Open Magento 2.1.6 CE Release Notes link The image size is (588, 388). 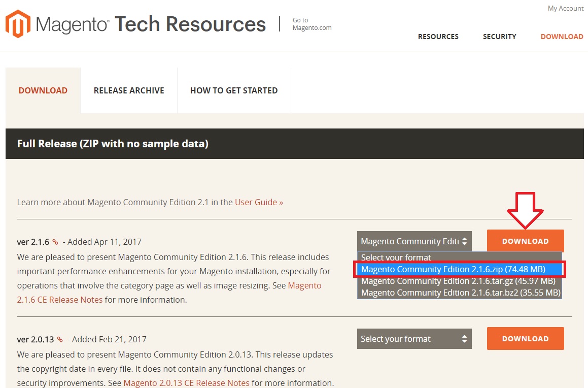pyautogui.click(x=169, y=293)
